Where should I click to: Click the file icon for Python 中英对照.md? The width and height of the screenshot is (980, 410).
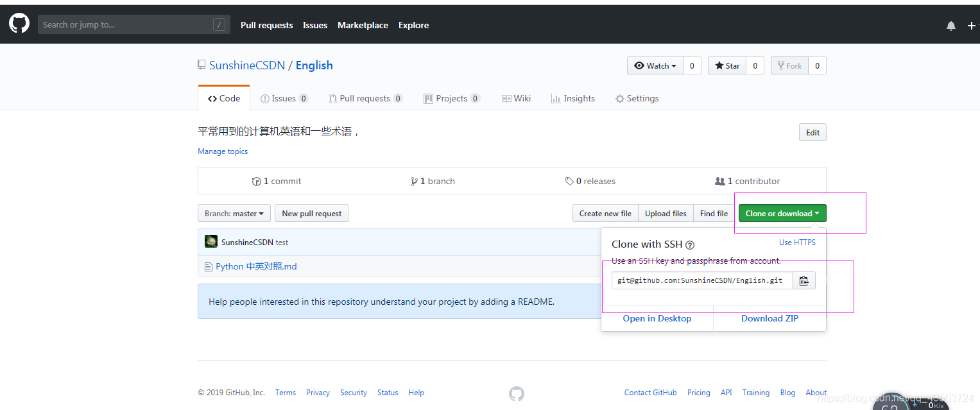click(x=208, y=266)
